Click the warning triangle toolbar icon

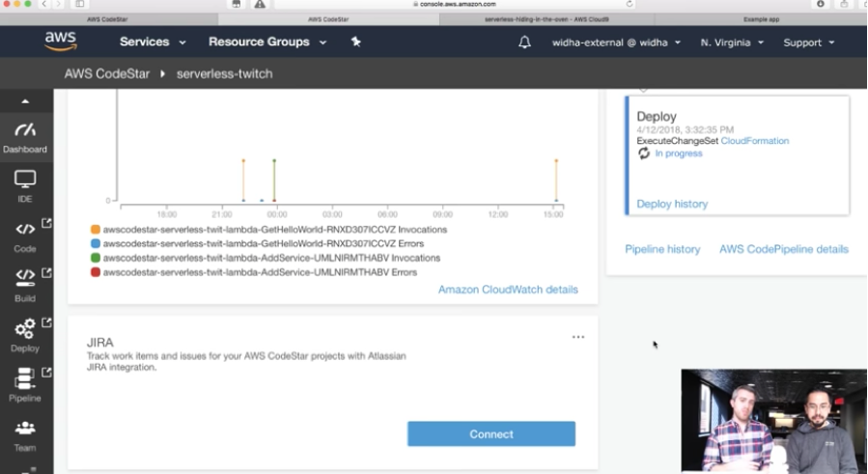point(260,4)
